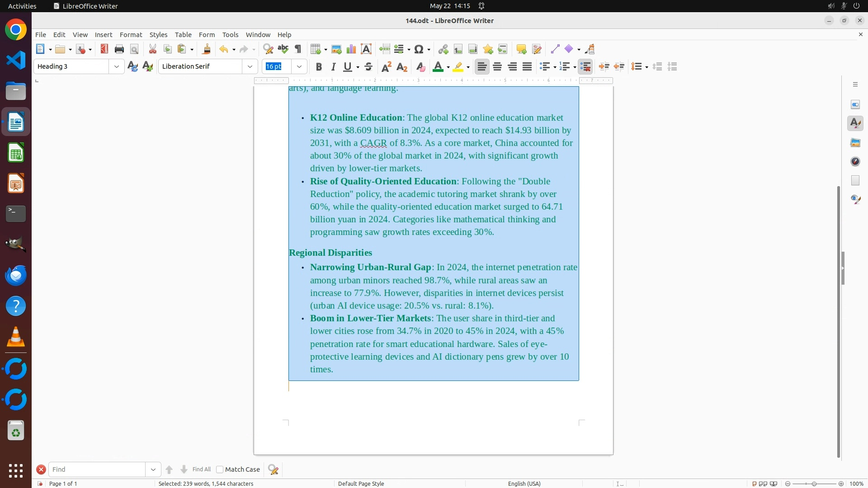Enable the Match Case checkbox
Image resolution: width=868 pixels, height=488 pixels.
click(220, 469)
